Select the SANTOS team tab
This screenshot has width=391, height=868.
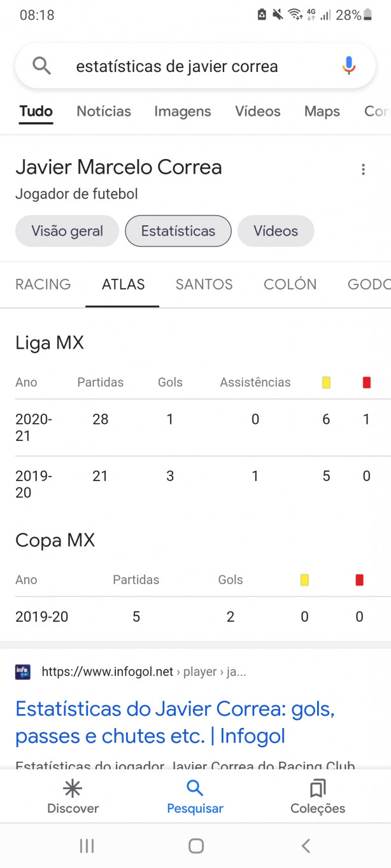pos(204,284)
